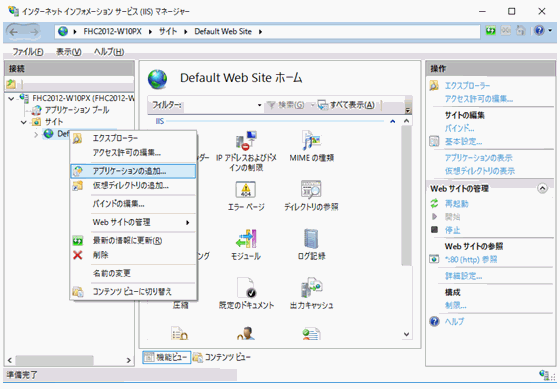Click the Bindings (バインド...) link
560x389 pixels.
point(459,128)
